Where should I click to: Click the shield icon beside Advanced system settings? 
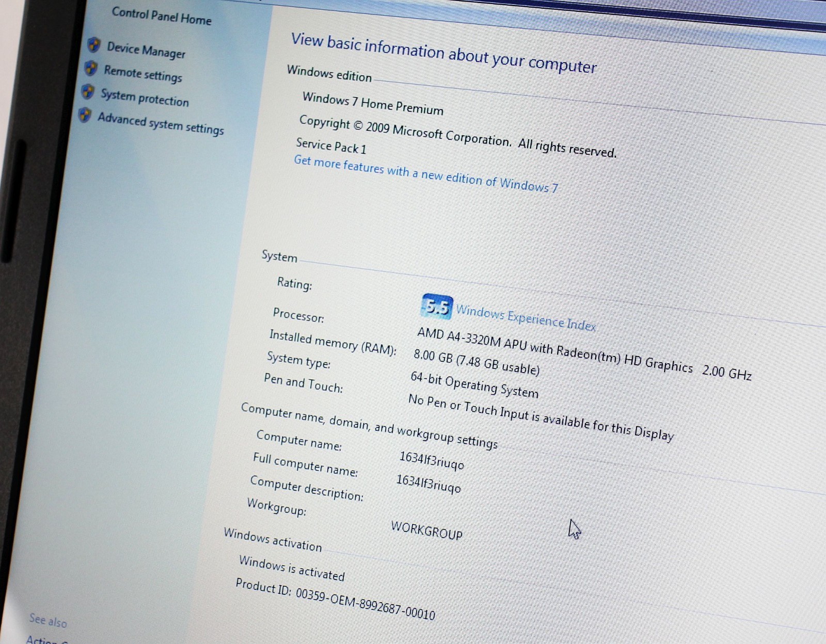(85, 115)
